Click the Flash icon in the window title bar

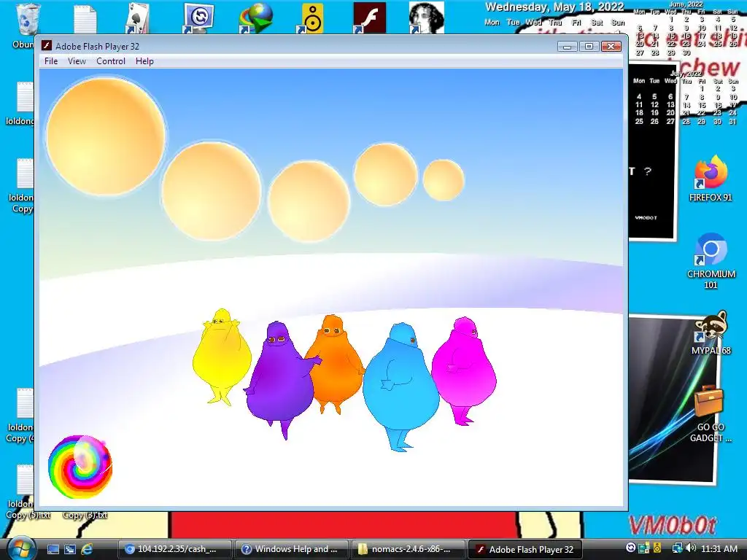(x=46, y=46)
